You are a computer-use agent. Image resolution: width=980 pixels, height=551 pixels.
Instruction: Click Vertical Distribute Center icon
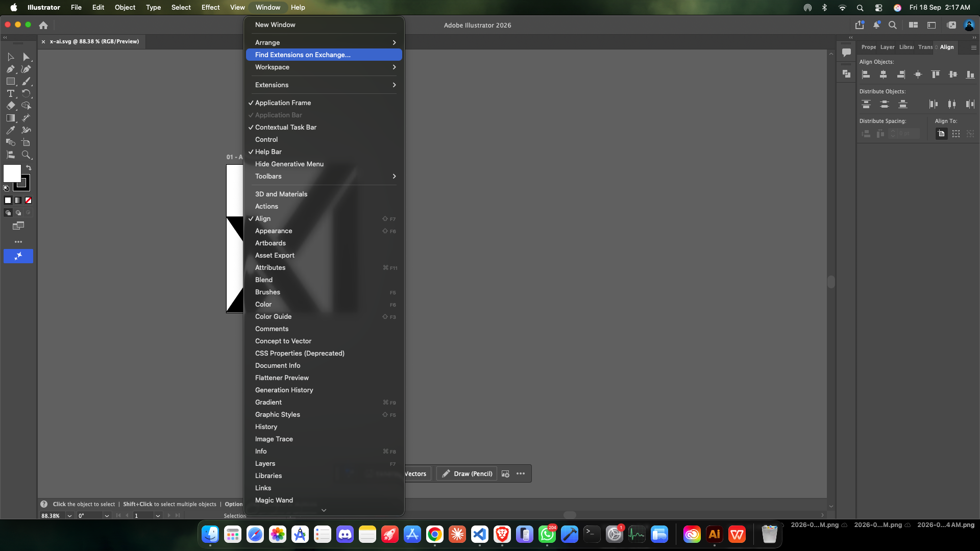(x=885, y=104)
